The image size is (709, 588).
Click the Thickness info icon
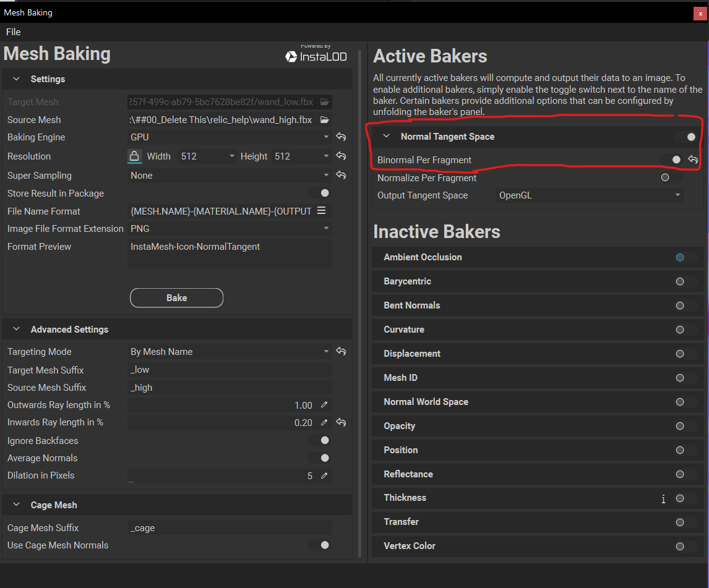(x=663, y=498)
